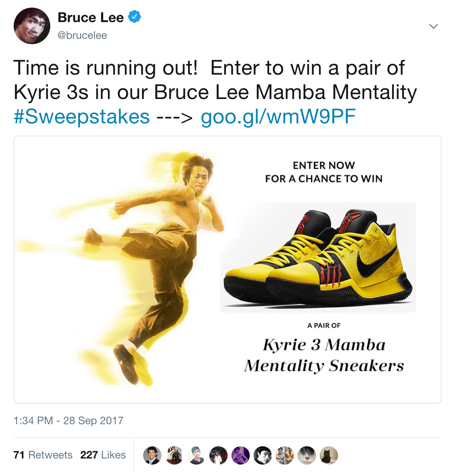This screenshot has width=453, height=476.
Task: Click liker avatar with teal-haired person
Action: [196, 455]
